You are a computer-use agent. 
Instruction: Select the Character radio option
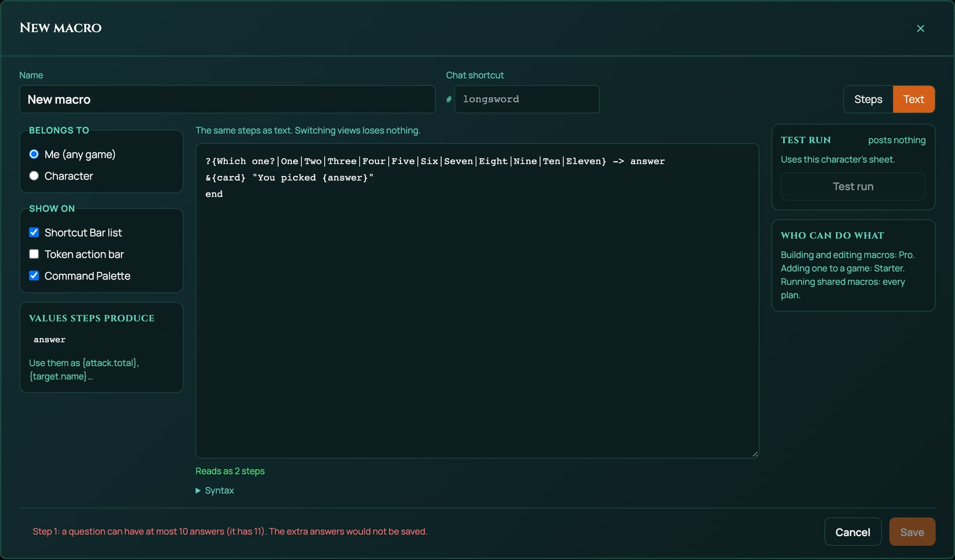tap(34, 176)
